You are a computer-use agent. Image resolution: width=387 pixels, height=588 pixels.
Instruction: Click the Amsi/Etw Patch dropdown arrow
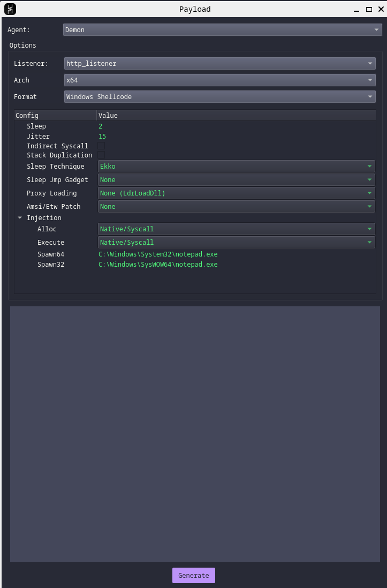(369, 207)
